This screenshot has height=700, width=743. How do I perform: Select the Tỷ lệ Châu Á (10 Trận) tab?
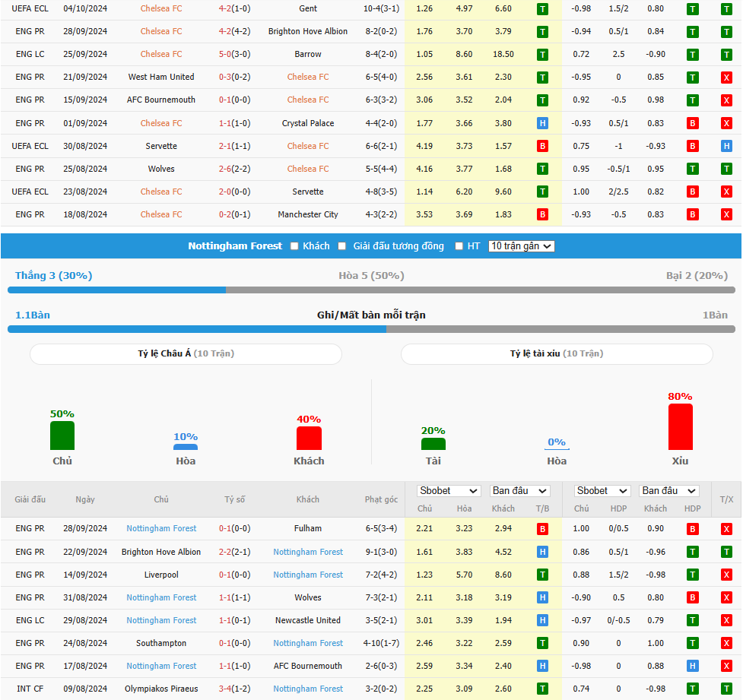pos(186,353)
